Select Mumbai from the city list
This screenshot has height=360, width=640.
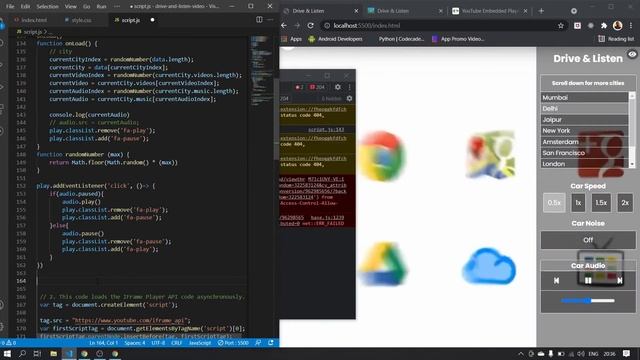click(585, 98)
